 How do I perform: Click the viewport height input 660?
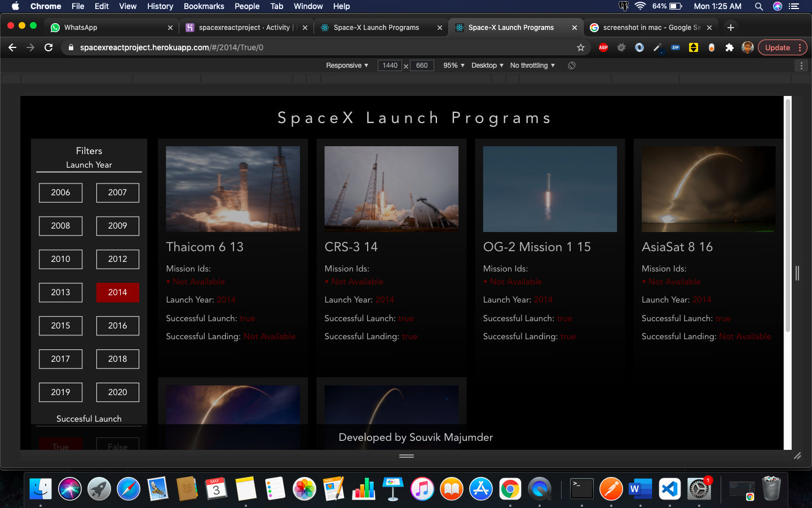[422, 65]
